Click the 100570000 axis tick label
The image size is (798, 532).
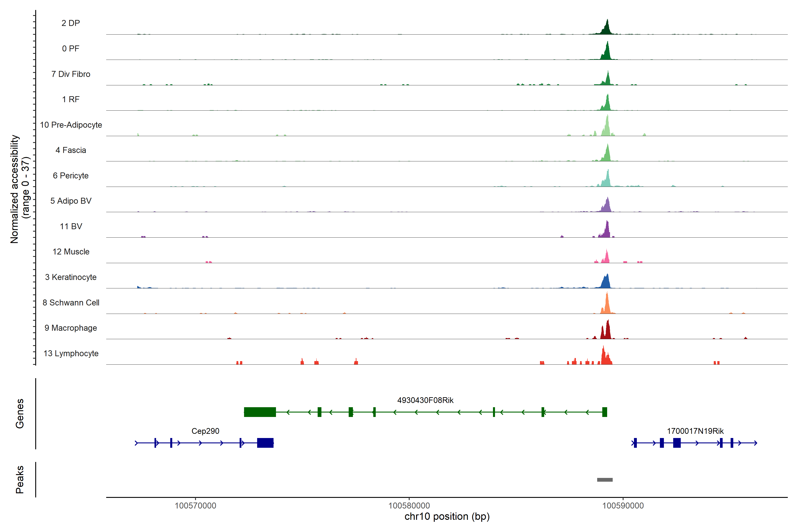195,506
